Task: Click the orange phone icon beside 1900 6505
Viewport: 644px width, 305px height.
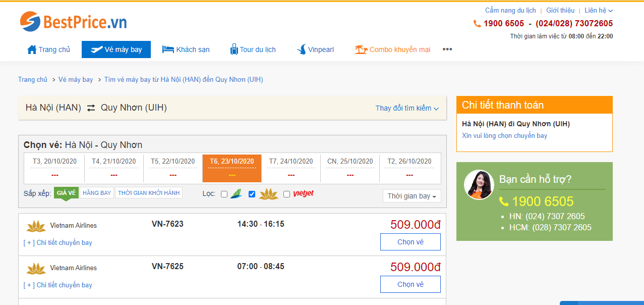Action: coord(477,23)
